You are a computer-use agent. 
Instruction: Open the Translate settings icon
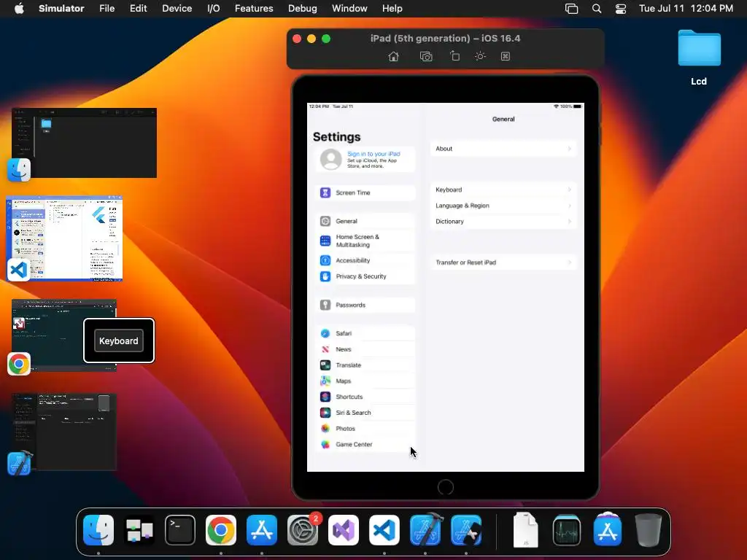coord(325,365)
